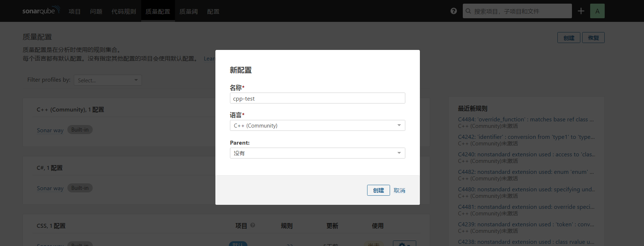Screen dimensions: 644x246
Task: Click the 新配置 dialog title
Action: pos(241,70)
